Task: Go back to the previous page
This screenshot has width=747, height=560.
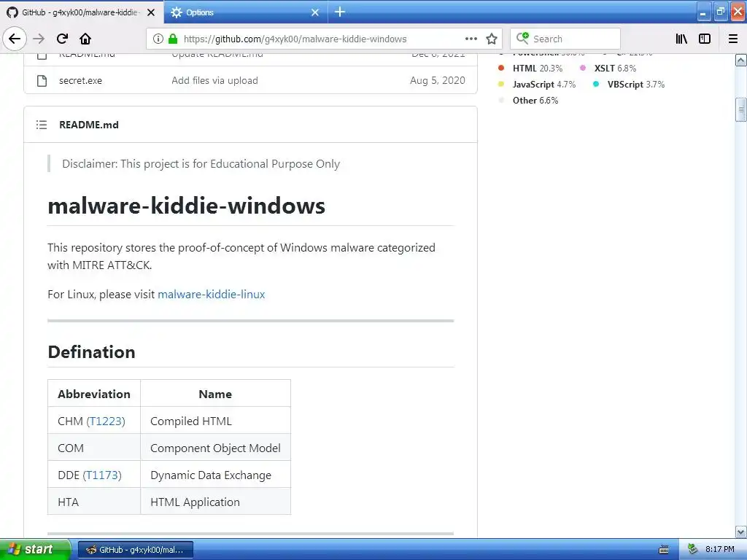Action: 15,39
